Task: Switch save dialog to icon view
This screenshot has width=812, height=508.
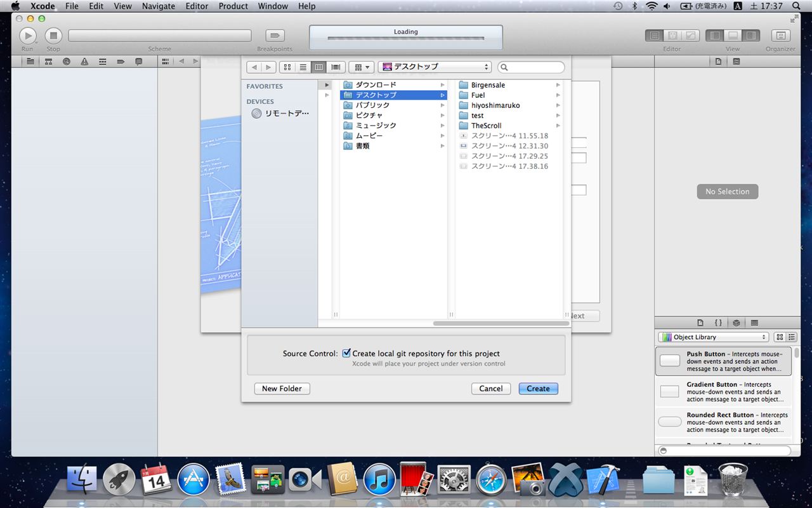Action: point(287,67)
